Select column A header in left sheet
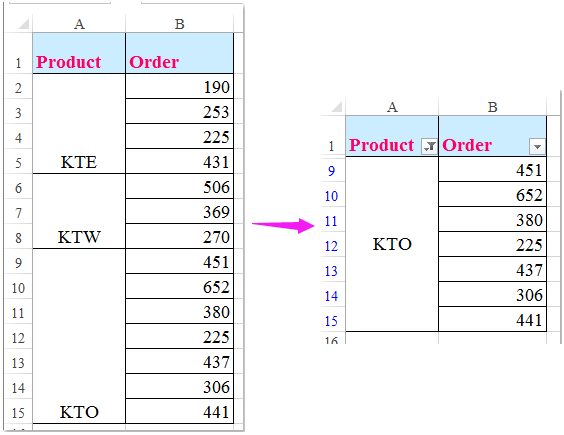564x435 pixels. pyautogui.click(x=79, y=24)
